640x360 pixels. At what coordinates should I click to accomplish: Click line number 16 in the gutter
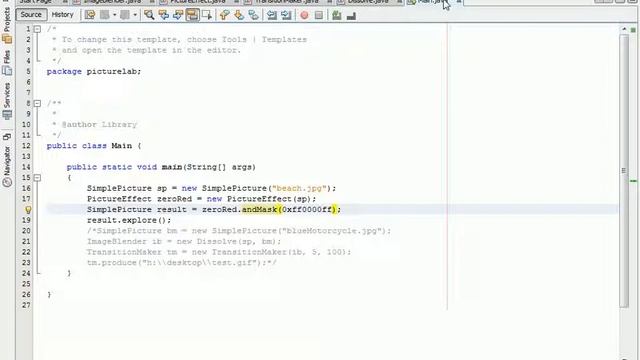[26, 188]
